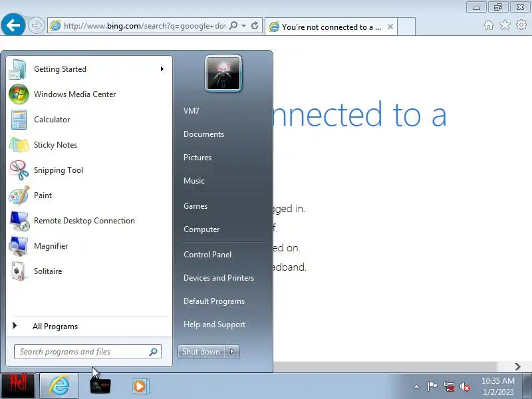Image resolution: width=532 pixels, height=399 pixels.
Task: Click the search magnifier in Start menu
Action: click(x=154, y=352)
